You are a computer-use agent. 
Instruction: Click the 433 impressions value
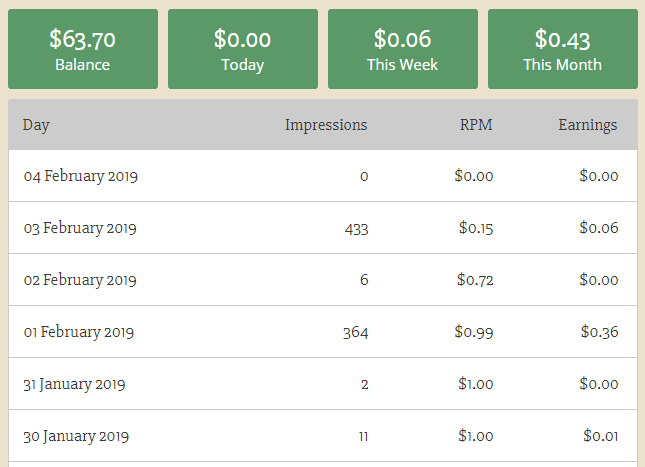tap(356, 229)
